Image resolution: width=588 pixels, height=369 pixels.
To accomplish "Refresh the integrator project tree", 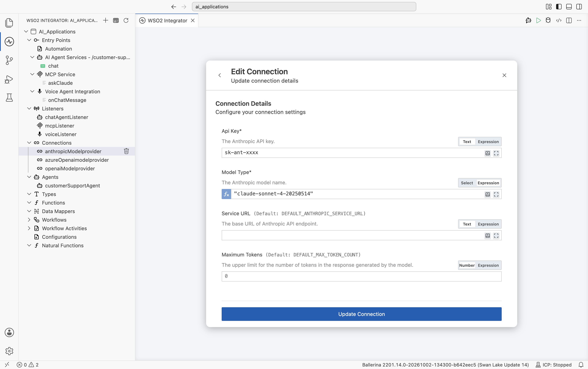I will point(126,20).
